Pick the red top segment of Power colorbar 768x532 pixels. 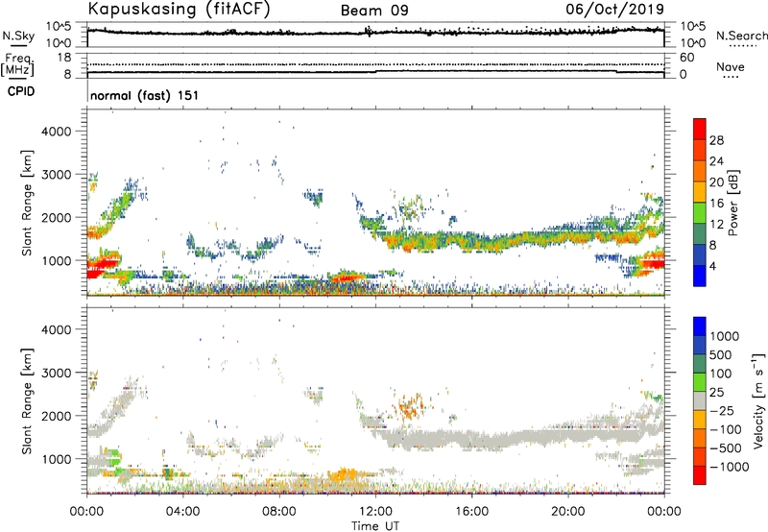(700, 129)
